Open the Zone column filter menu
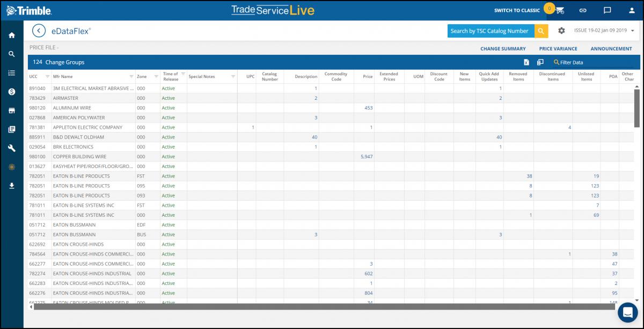The height and width of the screenshot is (329, 644). coord(156,77)
